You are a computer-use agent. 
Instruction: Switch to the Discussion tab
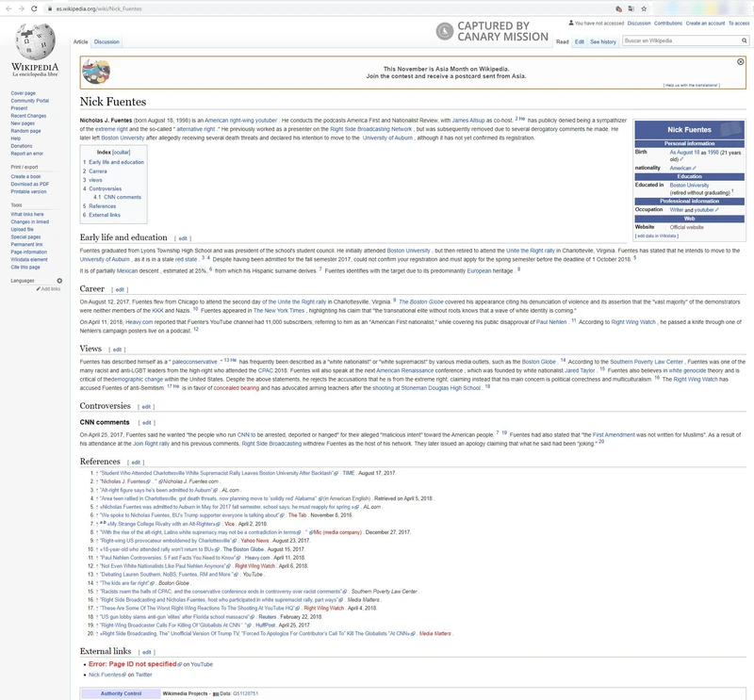point(107,41)
